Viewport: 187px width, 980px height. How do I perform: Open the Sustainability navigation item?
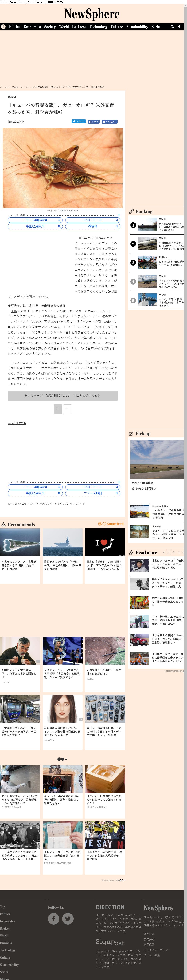point(137,27)
